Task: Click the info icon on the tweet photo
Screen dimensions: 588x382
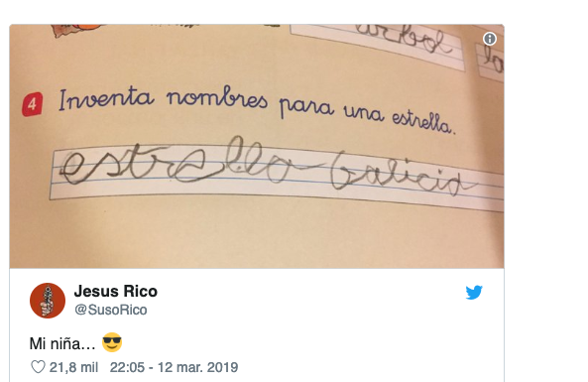Action: (x=490, y=39)
